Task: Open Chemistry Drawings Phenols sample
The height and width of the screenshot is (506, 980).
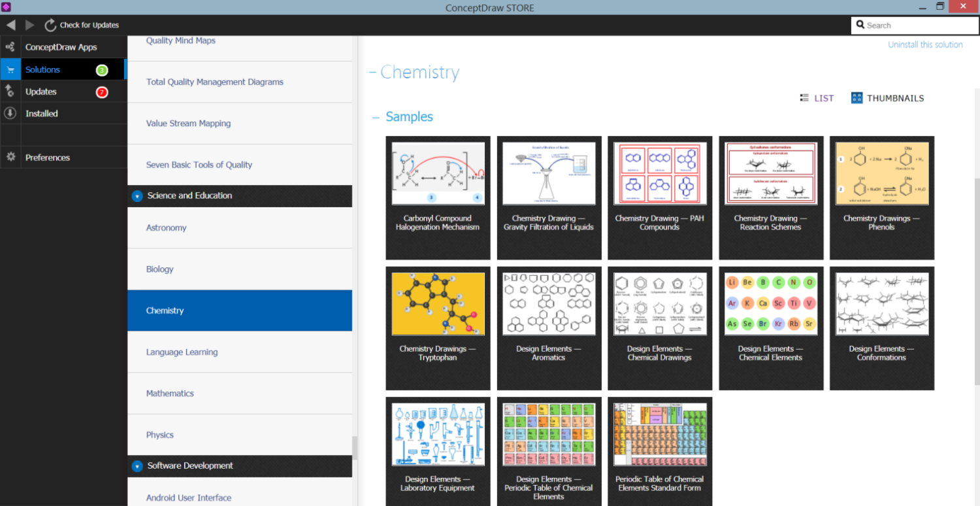Action: coord(882,197)
